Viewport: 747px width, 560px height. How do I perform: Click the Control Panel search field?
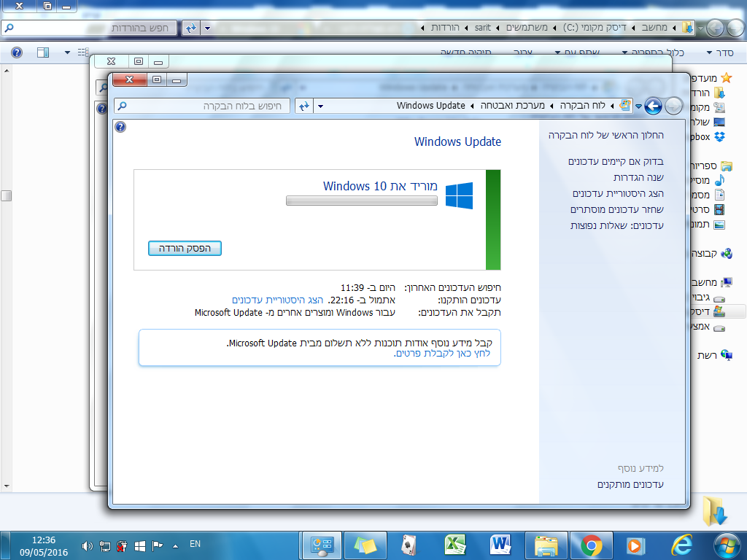coord(202,106)
